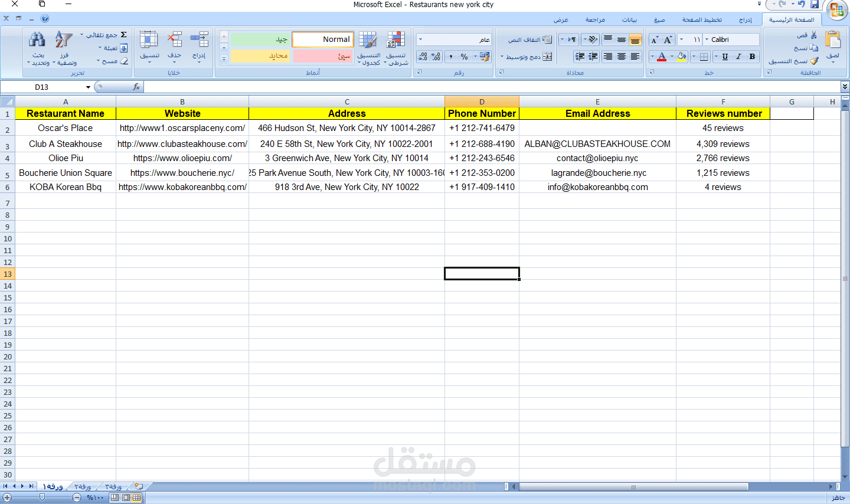
Task: Switch to the Review (مراجعة) tab
Action: click(595, 20)
